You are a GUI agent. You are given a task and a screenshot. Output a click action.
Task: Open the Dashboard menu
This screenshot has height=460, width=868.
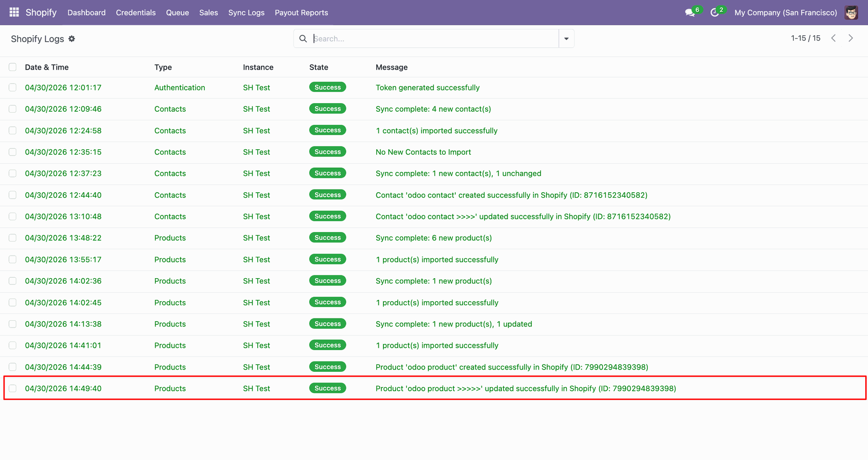[86, 13]
